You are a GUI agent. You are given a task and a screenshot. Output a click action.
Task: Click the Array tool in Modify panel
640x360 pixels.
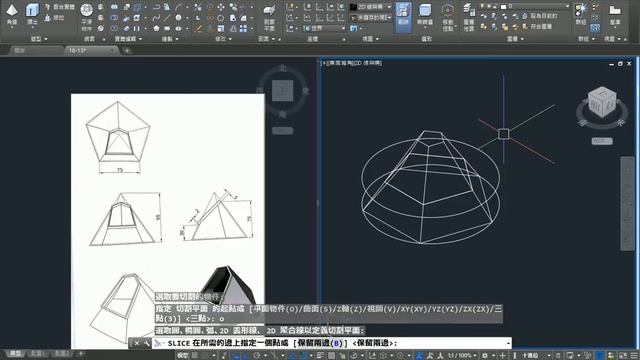pyautogui.click(x=243, y=29)
